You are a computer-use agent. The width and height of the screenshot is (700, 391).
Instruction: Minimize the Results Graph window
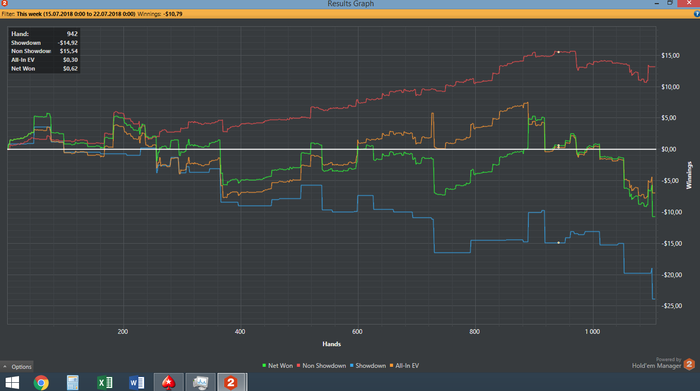coord(657,3)
